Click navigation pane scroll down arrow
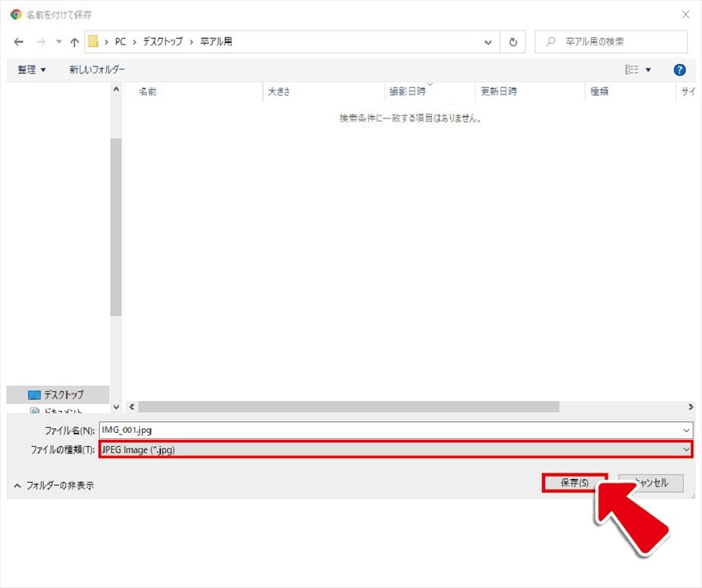702x588 pixels. (x=116, y=407)
